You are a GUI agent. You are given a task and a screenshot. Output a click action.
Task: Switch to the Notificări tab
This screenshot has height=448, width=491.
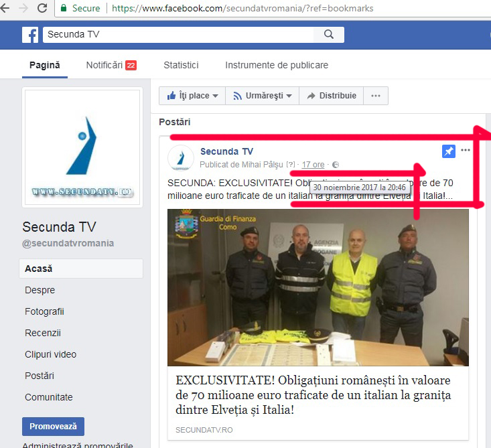(111, 65)
